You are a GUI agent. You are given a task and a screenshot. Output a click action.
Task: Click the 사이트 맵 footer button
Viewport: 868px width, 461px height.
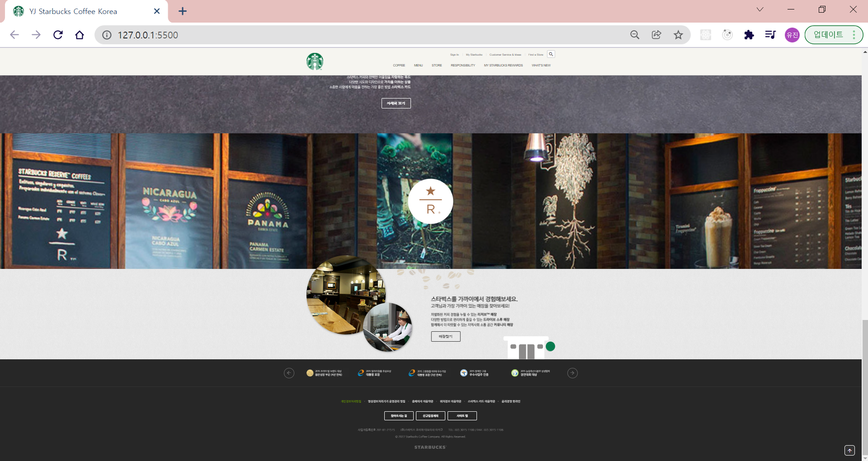tap(462, 416)
